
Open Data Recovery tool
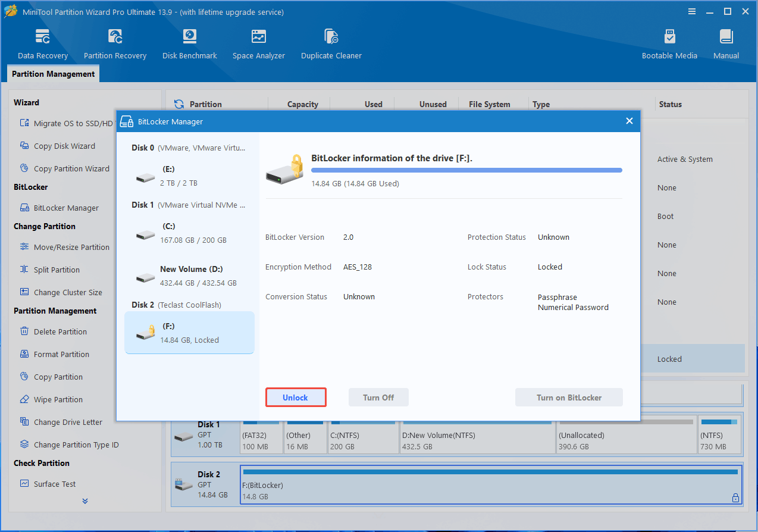pos(43,45)
